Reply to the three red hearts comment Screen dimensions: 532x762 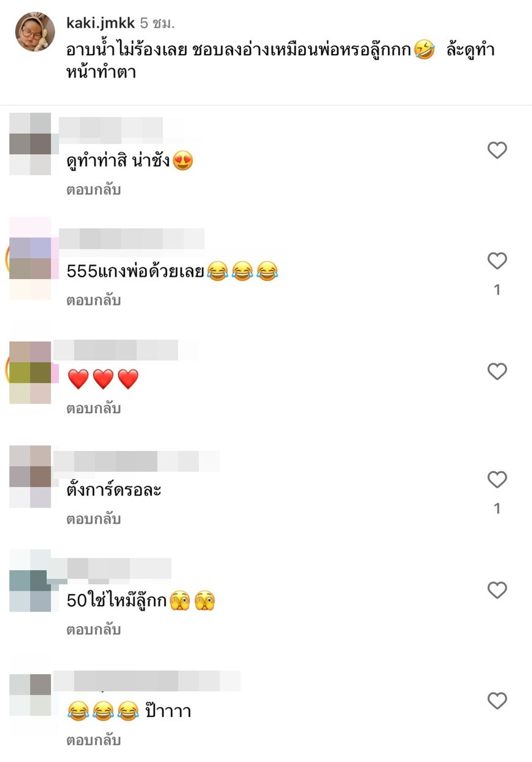tap(94, 408)
